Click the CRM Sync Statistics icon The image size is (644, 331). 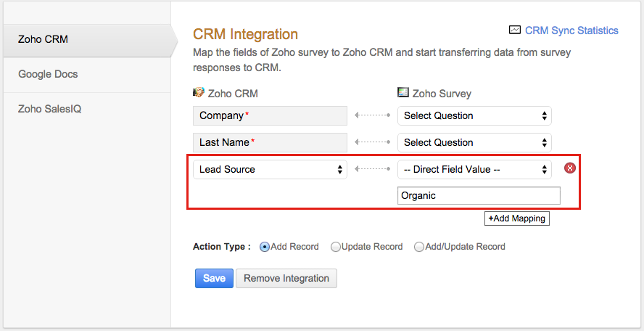(x=514, y=30)
